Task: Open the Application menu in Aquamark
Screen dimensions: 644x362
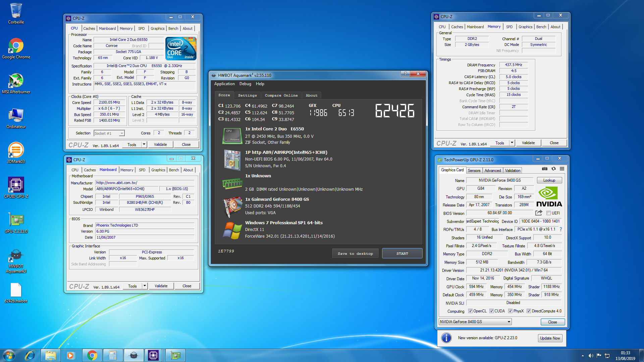Action: coord(224,84)
